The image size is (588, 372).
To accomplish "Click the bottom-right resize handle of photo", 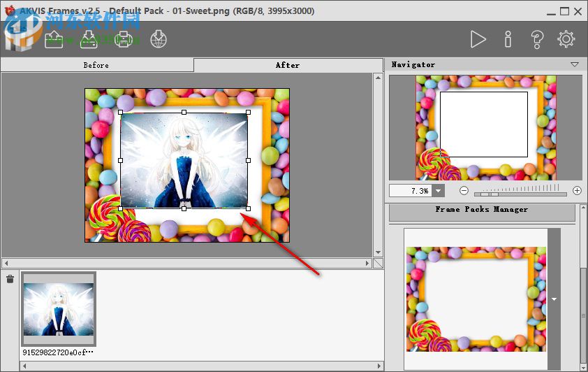I will click(x=248, y=208).
